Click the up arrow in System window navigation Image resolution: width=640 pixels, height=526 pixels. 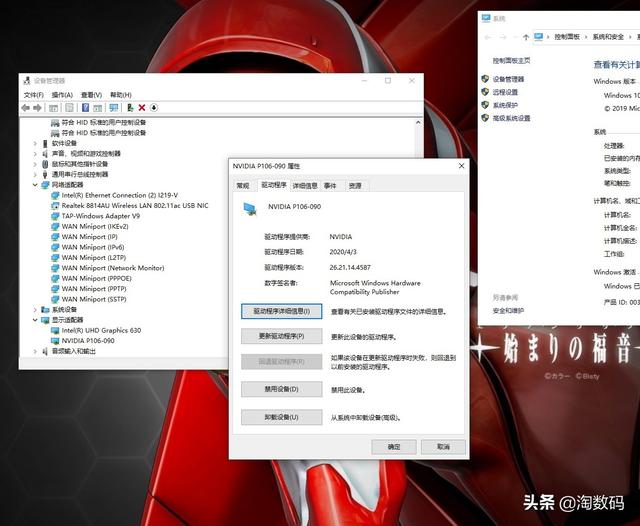[526, 37]
